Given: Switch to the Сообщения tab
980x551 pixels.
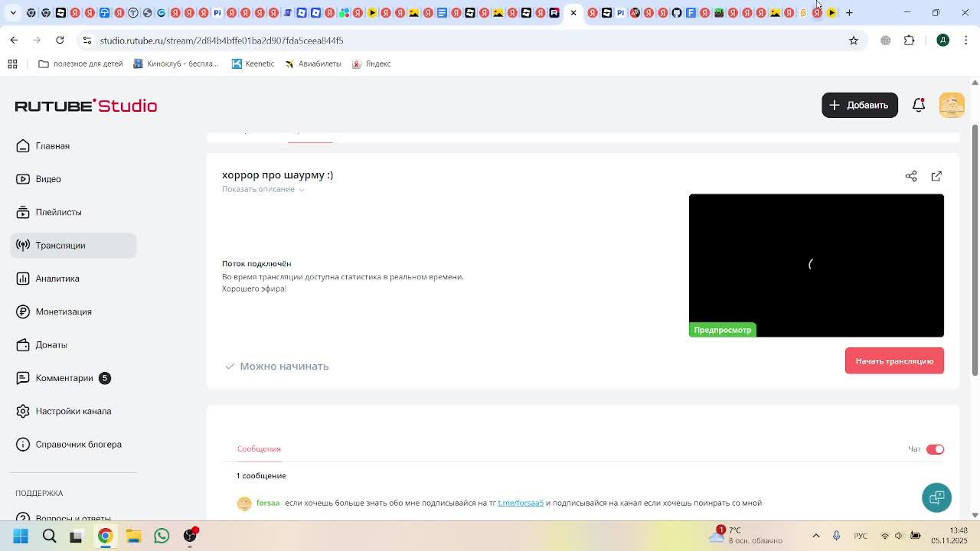Looking at the screenshot, I should tap(259, 448).
